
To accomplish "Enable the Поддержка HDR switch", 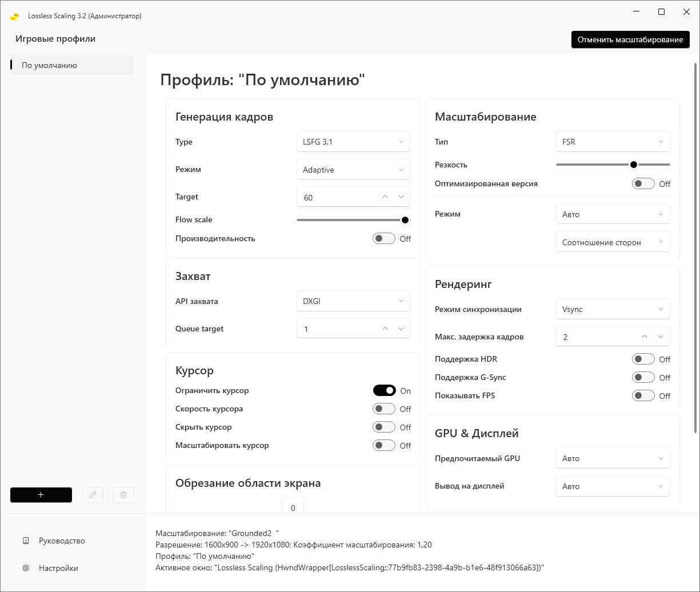I will (x=643, y=359).
